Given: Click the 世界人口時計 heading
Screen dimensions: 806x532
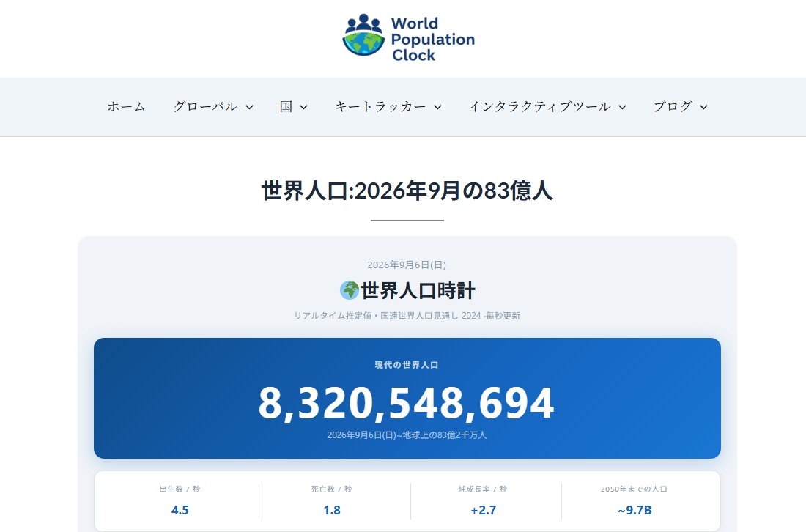Looking at the screenshot, I should tap(418, 290).
